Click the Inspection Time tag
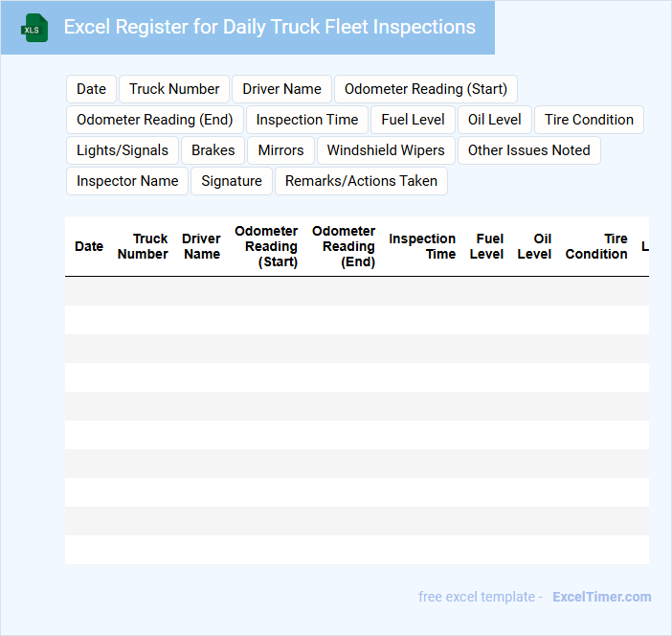The height and width of the screenshot is (636, 672). point(307,120)
